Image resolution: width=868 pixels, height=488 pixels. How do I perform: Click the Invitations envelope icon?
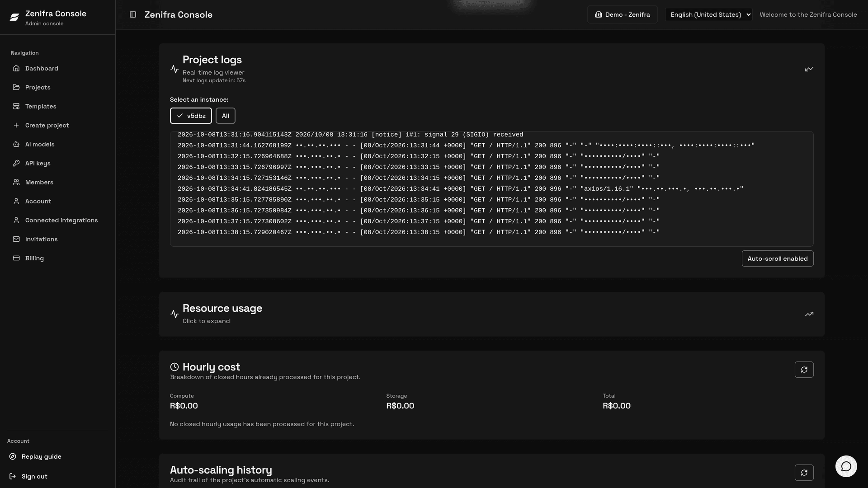[16, 239]
